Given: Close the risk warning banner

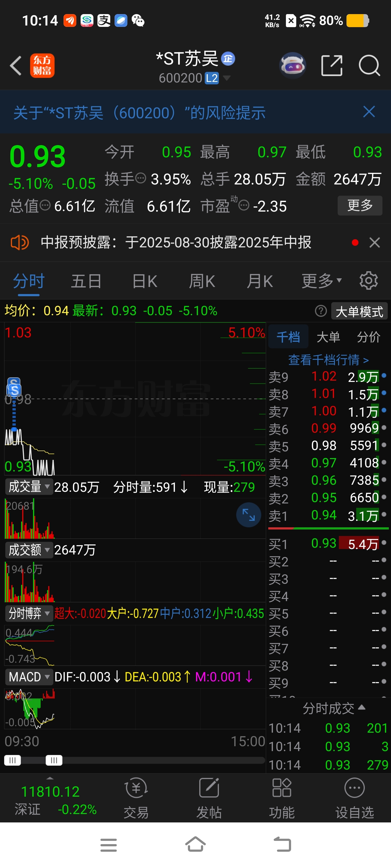Looking at the screenshot, I should [x=369, y=111].
